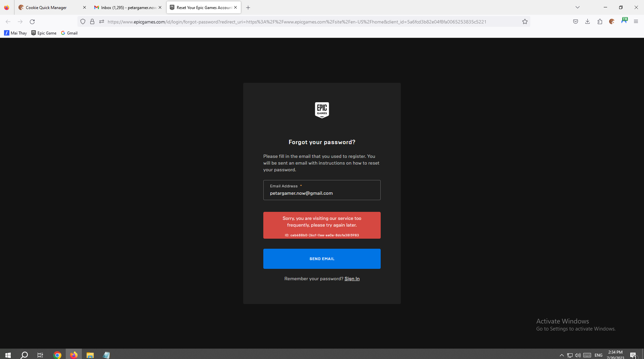Open the notepad-like app on taskbar
This screenshot has height=359, width=644.
coord(106,355)
